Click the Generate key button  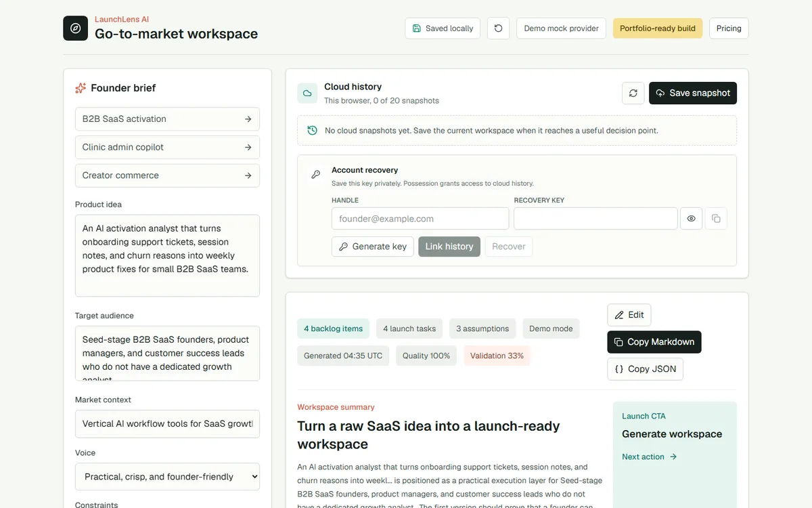pos(373,247)
